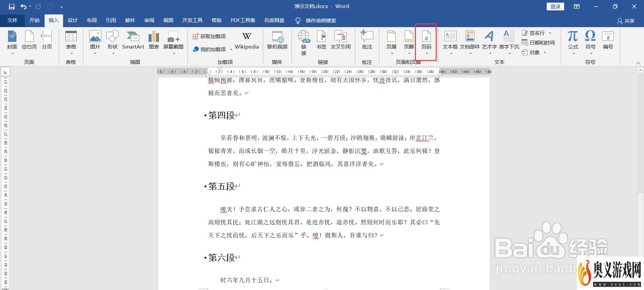Click My Add-ins (我的加载项)
Image resolution: width=644 pixels, height=290 pixels.
[x=210, y=50]
